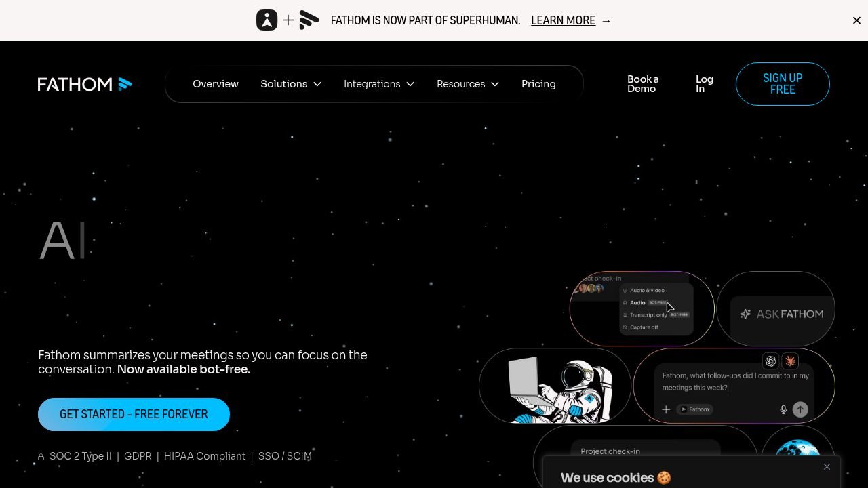Open the Overview nav item
The image size is (868, 488).
point(216,84)
